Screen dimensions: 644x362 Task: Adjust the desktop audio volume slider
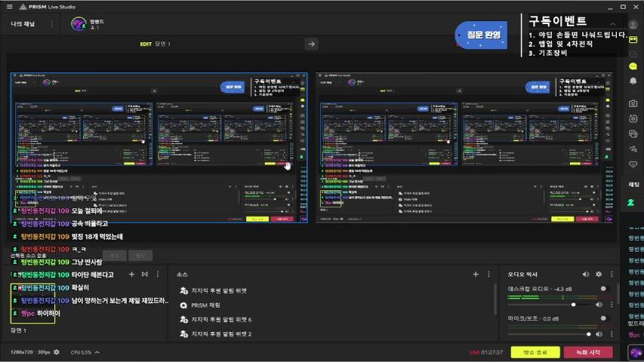pyautogui.click(x=575, y=304)
